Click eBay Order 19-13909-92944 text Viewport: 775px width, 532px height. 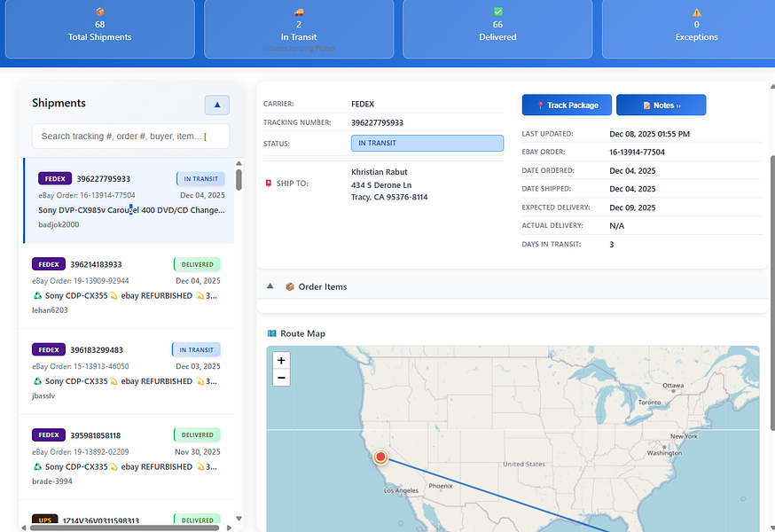point(81,281)
